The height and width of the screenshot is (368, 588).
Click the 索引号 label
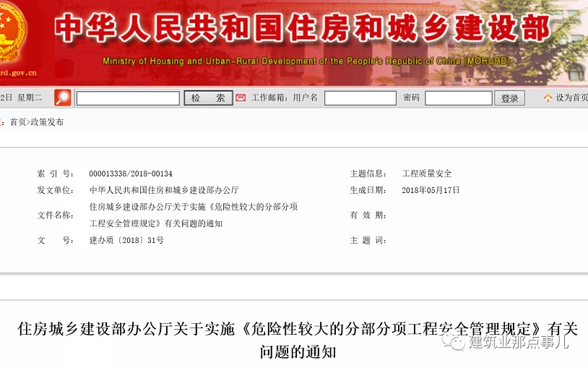55,174
